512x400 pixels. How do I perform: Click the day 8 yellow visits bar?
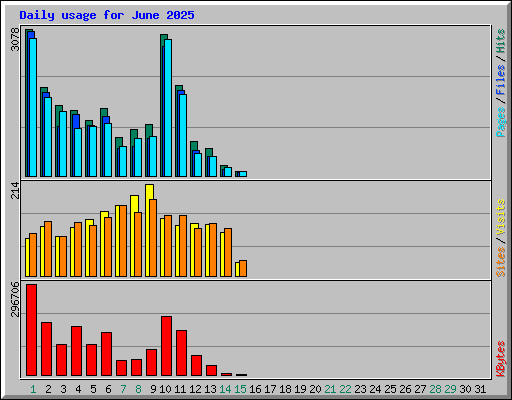[x=133, y=236]
